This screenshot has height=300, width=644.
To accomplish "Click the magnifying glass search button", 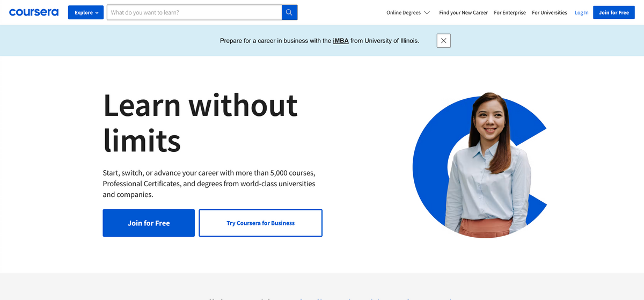I will coord(290,12).
